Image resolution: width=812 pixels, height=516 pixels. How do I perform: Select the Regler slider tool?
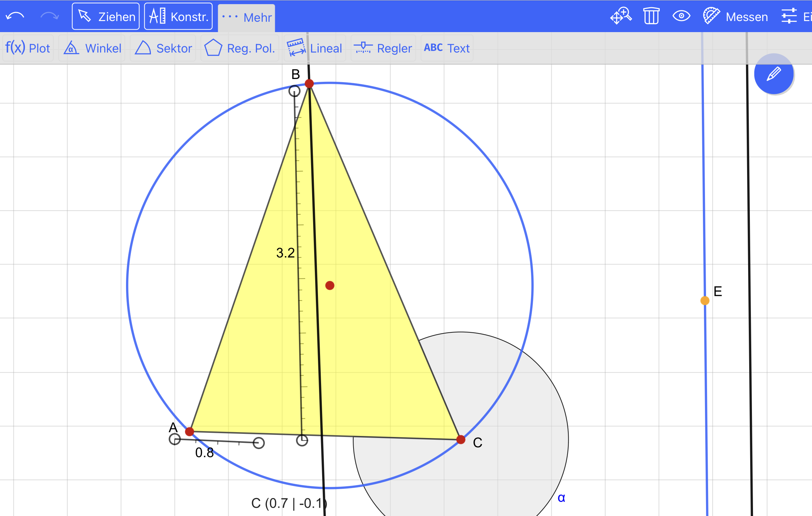pos(383,48)
